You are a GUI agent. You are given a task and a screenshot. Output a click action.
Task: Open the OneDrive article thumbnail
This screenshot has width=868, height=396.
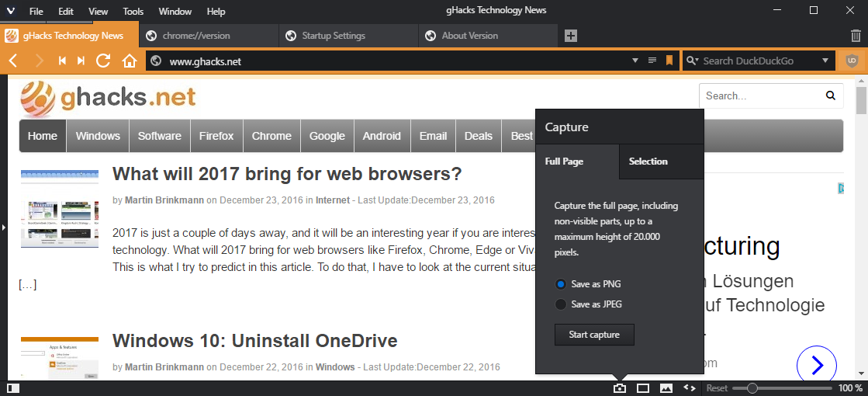tap(60, 358)
